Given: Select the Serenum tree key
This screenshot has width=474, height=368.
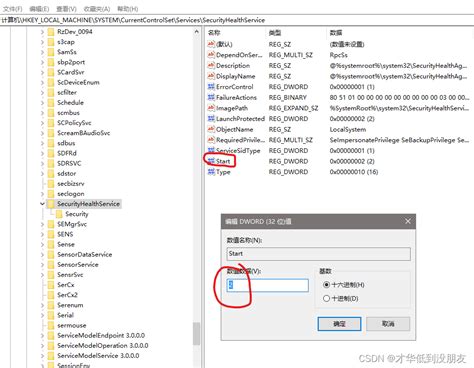Looking at the screenshot, I should click(x=70, y=305).
